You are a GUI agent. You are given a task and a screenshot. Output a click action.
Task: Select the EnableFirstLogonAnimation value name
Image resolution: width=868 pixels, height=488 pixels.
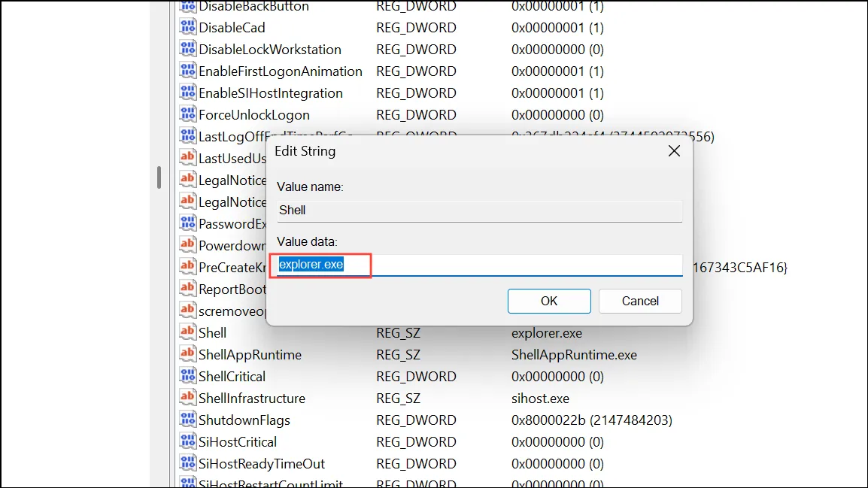(280, 71)
